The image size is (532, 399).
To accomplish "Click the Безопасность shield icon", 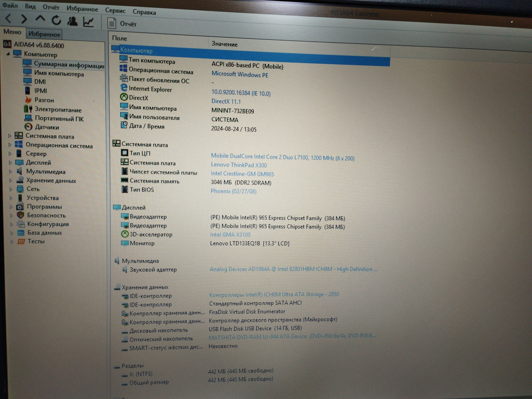I will [20, 215].
